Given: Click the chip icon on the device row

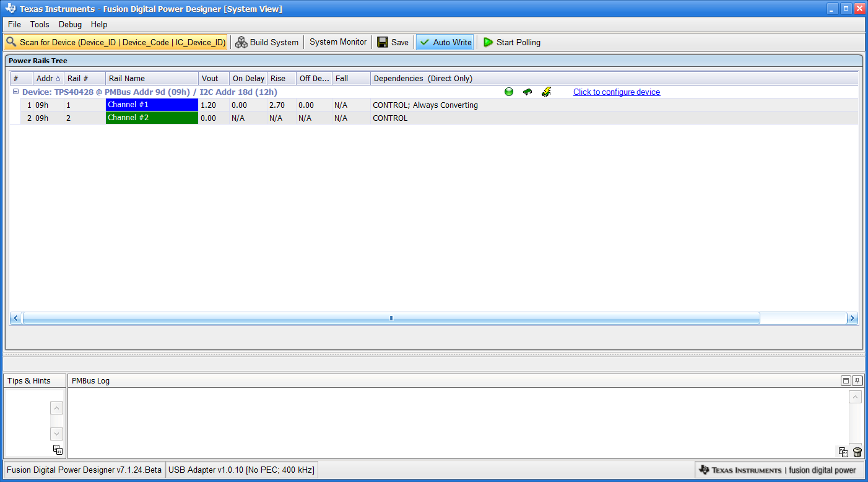Looking at the screenshot, I should click(527, 91).
